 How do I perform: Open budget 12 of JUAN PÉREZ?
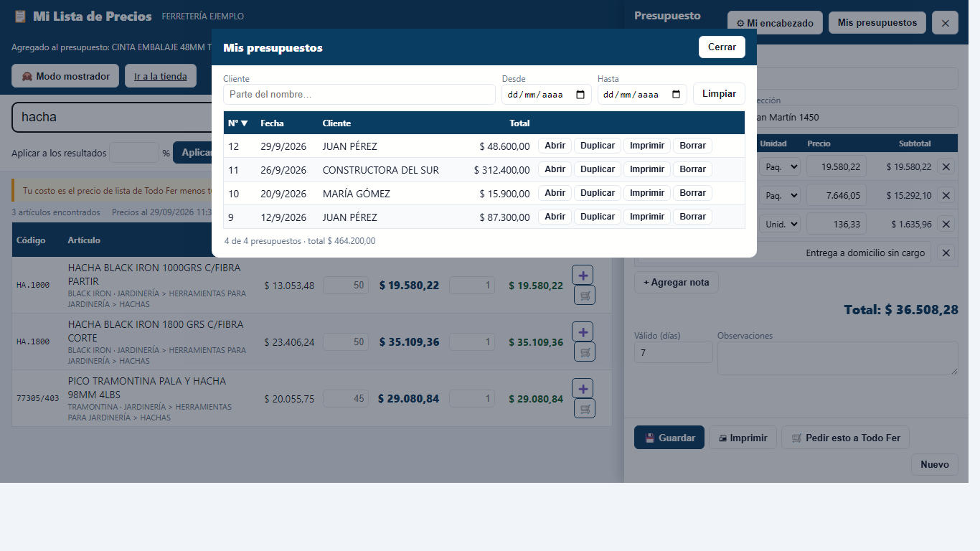pos(555,146)
